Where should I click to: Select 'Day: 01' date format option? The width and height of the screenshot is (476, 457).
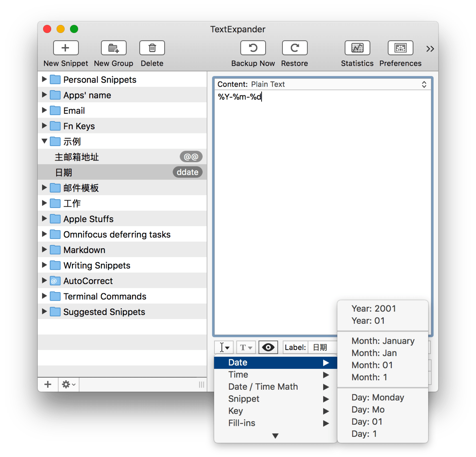tap(367, 422)
